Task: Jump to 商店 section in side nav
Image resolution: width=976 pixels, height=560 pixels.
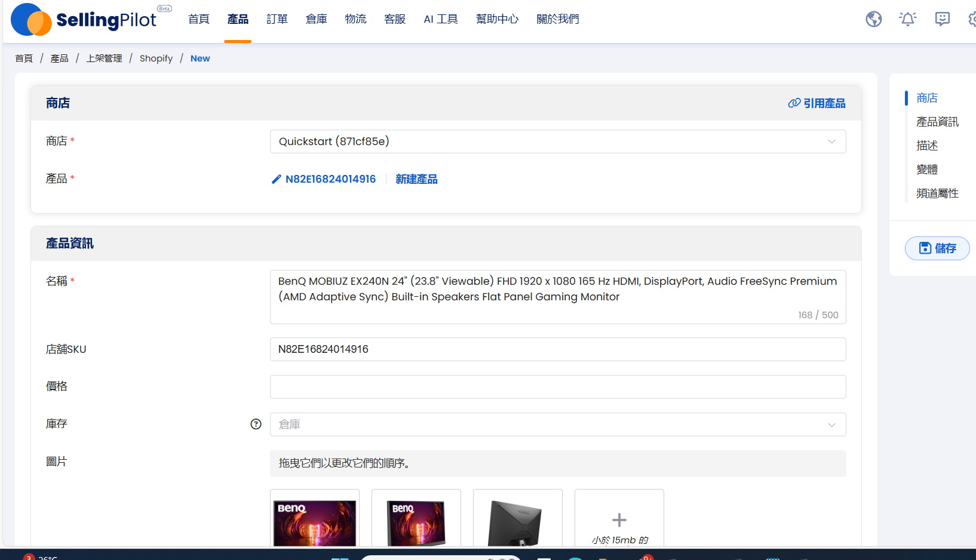Action: tap(927, 98)
